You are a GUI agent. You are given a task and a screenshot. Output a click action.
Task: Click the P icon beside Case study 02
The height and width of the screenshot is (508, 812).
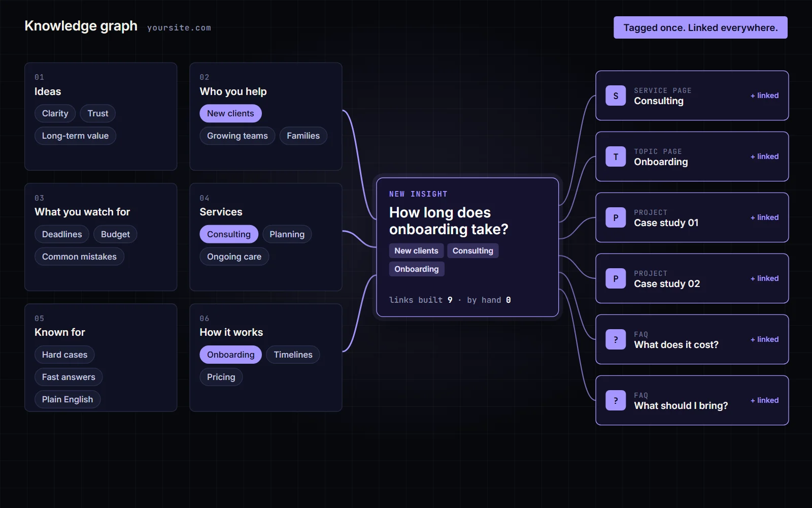(616, 278)
